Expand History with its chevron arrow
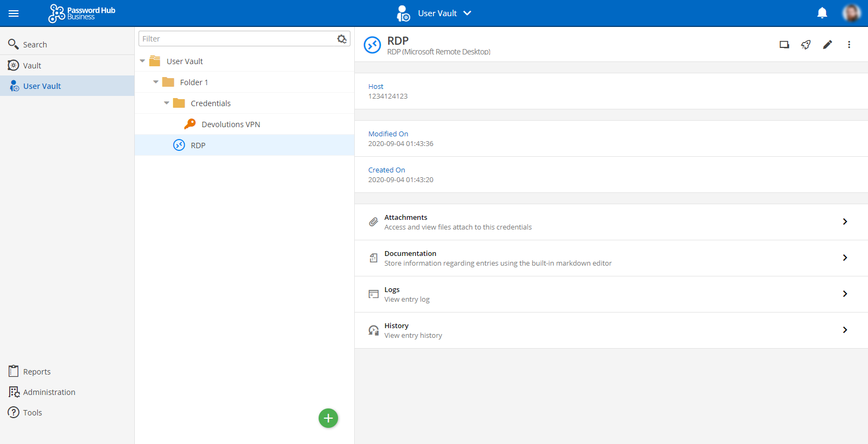This screenshot has height=444, width=868. (x=845, y=330)
